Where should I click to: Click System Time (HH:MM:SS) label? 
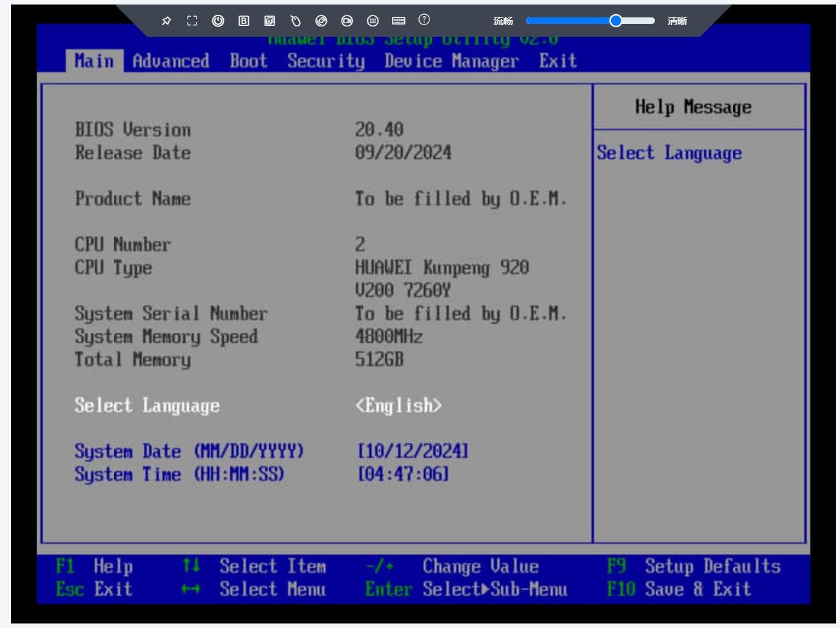[179, 475]
